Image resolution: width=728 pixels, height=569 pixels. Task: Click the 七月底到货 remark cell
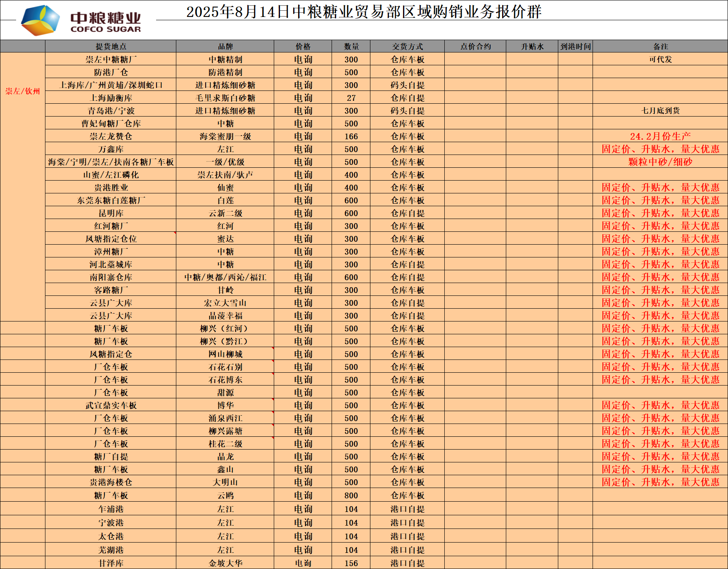point(660,111)
